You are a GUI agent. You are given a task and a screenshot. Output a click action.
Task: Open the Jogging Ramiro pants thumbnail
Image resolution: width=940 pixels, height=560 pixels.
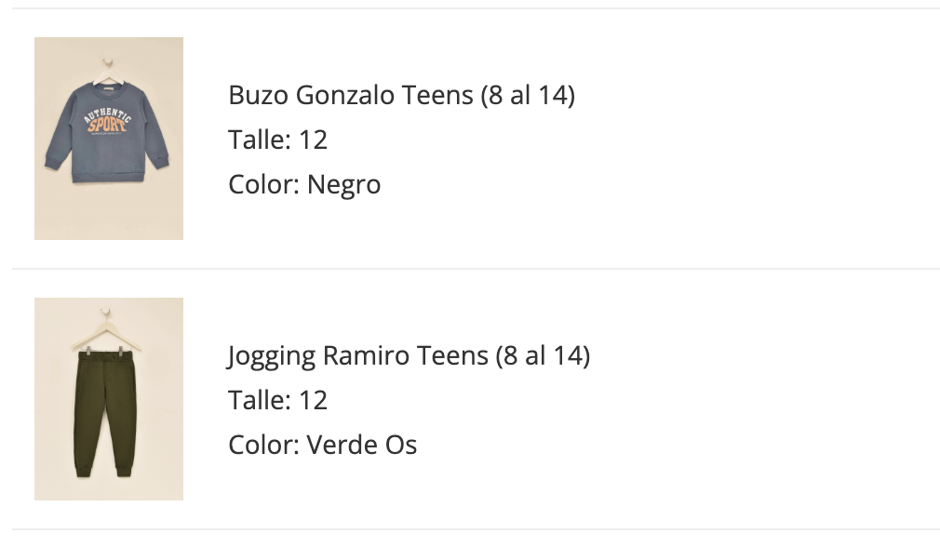tap(108, 399)
